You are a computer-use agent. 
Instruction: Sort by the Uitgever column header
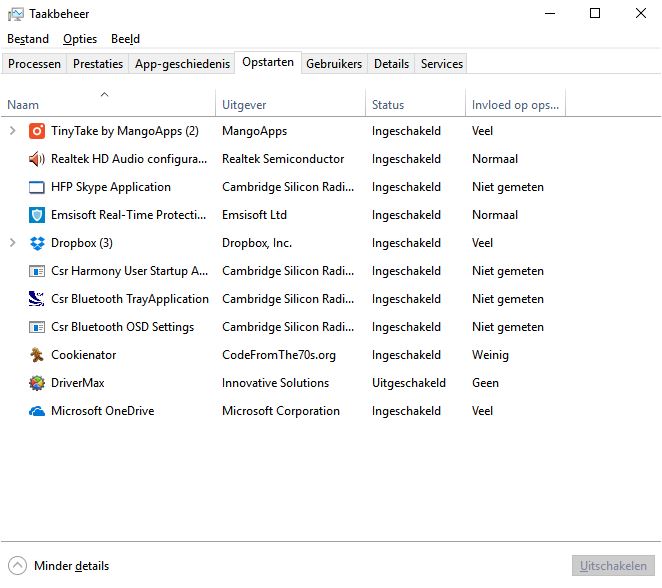tap(244, 105)
